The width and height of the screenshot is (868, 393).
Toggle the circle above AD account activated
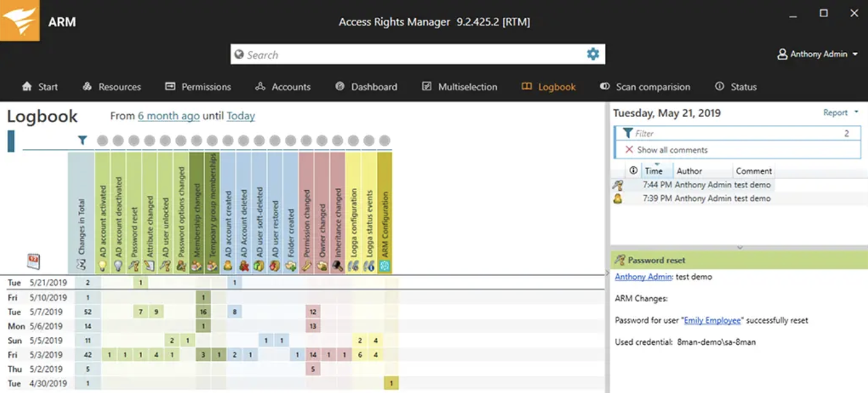point(102,141)
